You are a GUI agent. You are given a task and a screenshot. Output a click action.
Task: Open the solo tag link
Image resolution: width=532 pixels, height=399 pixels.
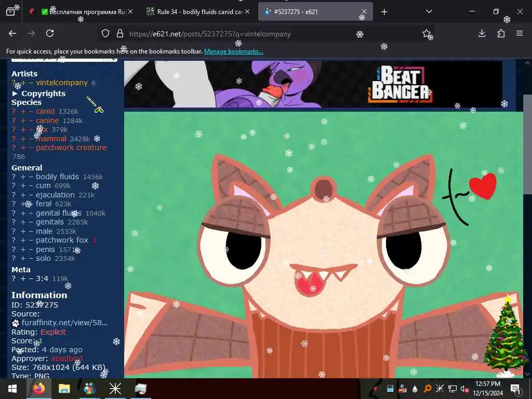44,258
